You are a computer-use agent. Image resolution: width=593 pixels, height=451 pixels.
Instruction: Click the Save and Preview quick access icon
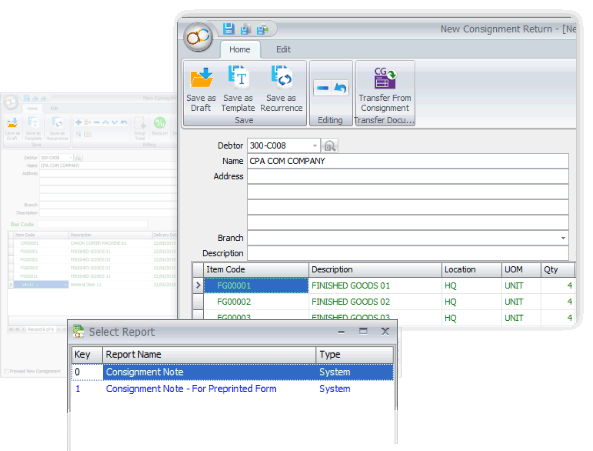tap(246, 29)
